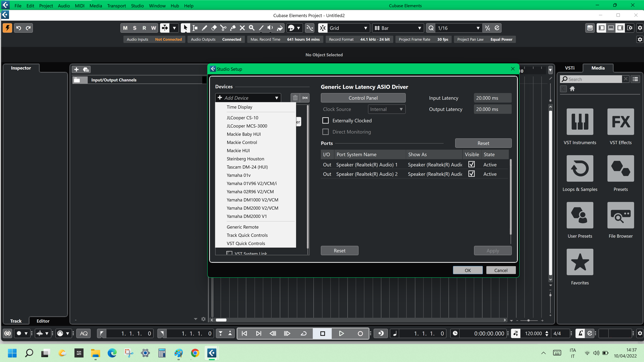Open the Transport menu
This screenshot has height=362, width=644.
pyautogui.click(x=116, y=6)
